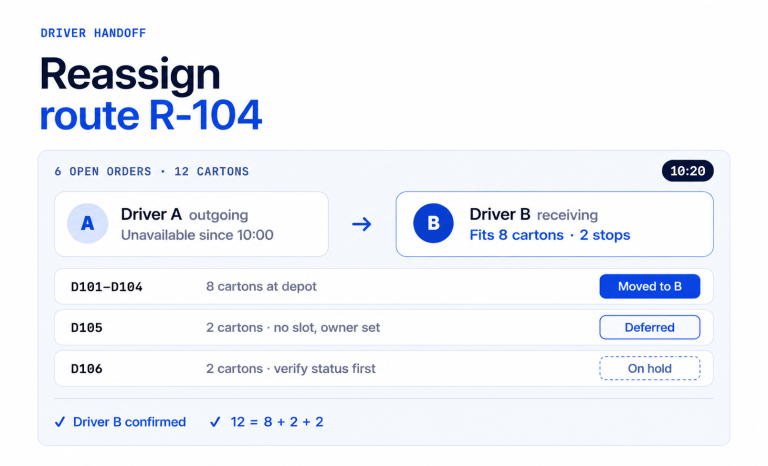
Task: Click the Deferred button for D105
Action: tap(649, 327)
